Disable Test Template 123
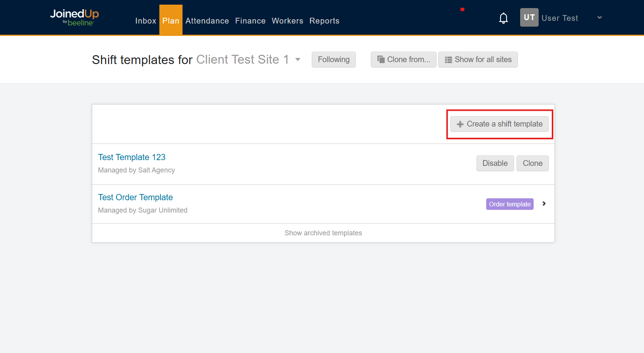The height and width of the screenshot is (353, 644). 495,163
